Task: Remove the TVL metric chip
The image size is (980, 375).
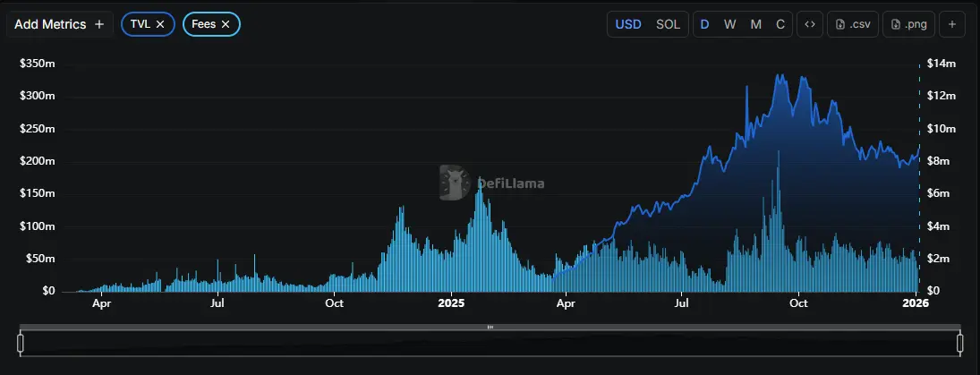Action: click(x=160, y=24)
